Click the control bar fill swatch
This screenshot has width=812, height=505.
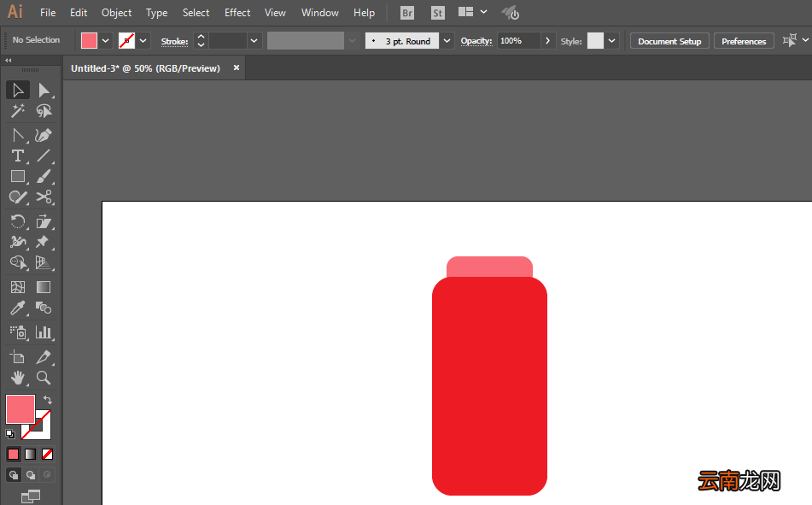[x=89, y=40]
